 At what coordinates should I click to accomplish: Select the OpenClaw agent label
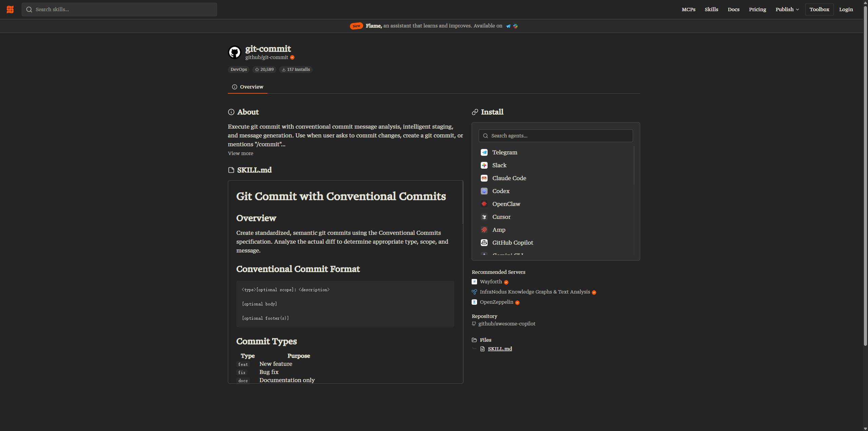coord(506,204)
